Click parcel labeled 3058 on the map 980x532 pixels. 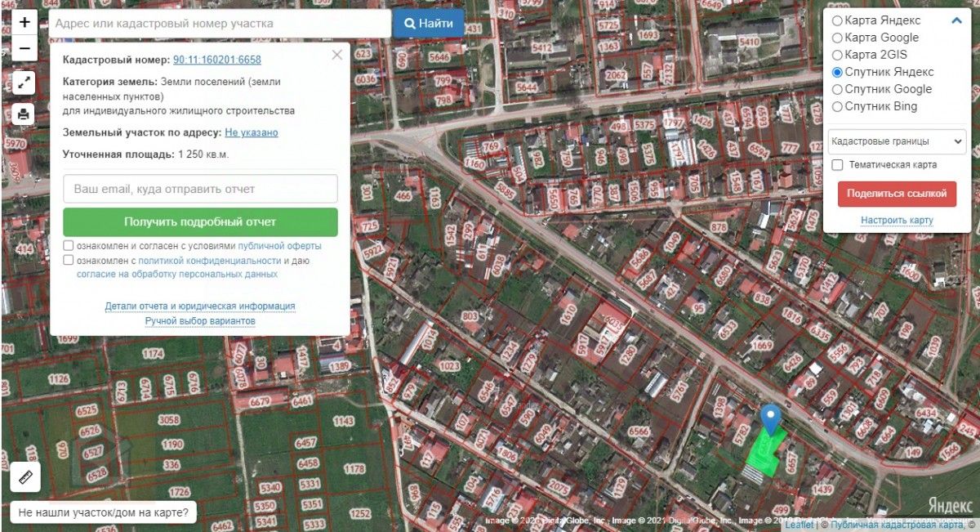point(169,420)
